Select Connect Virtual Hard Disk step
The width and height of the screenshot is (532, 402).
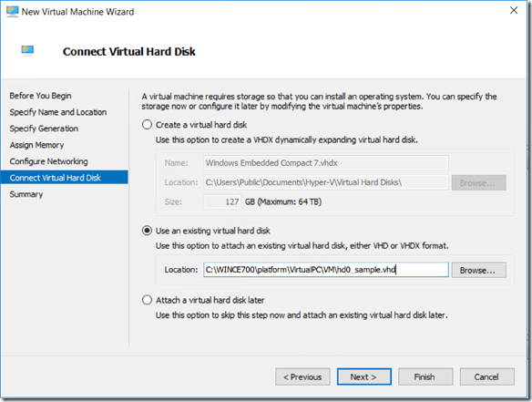pyautogui.click(x=64, y=178)
